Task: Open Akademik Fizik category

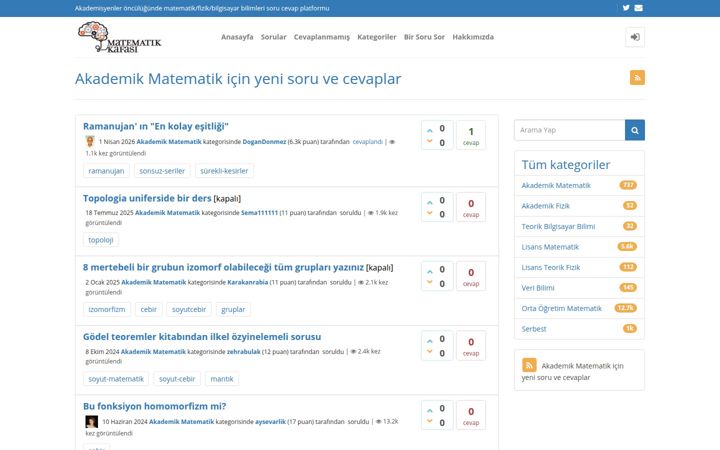Action: (545, 206)
